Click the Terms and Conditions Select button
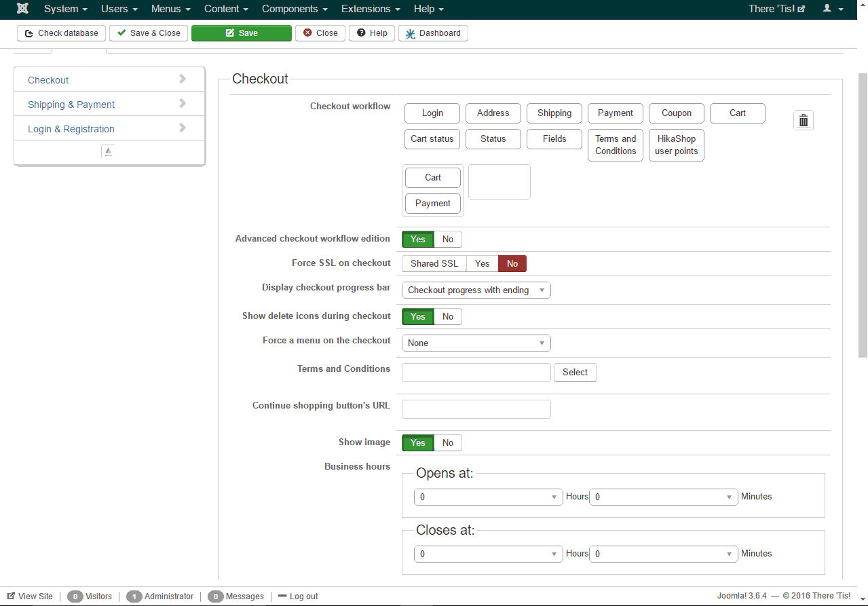 coord(575,372)
